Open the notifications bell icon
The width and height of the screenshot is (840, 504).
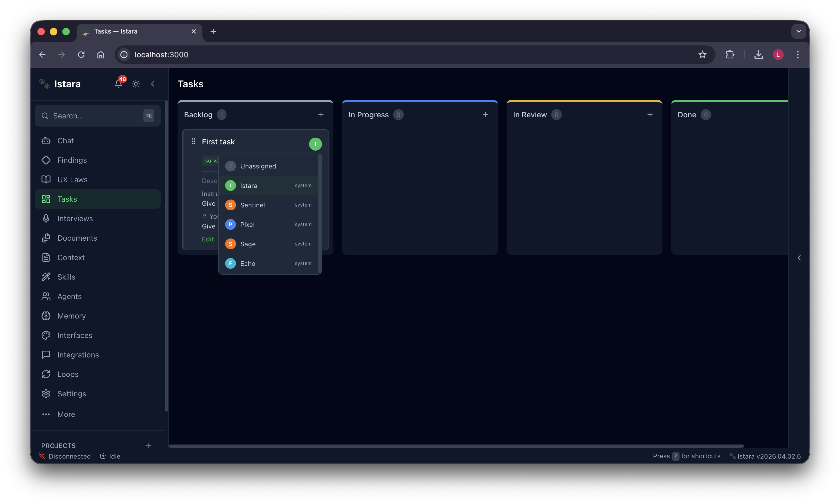[118, 84]
